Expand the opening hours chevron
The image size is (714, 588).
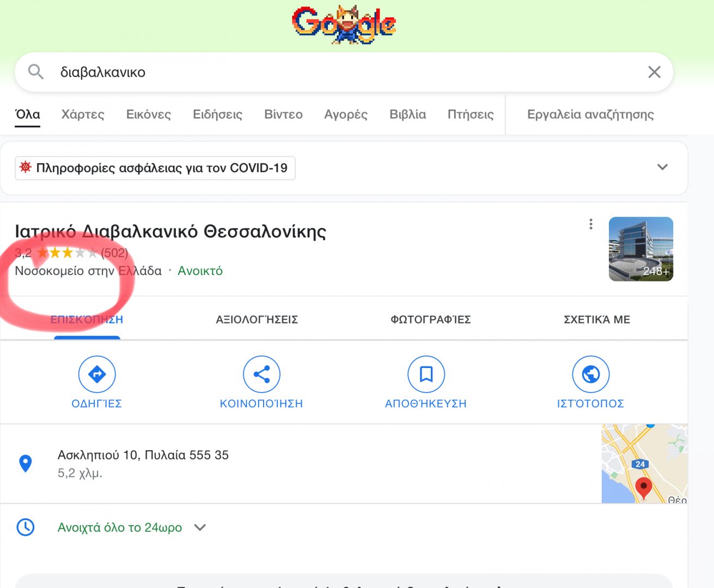point(200,528)
